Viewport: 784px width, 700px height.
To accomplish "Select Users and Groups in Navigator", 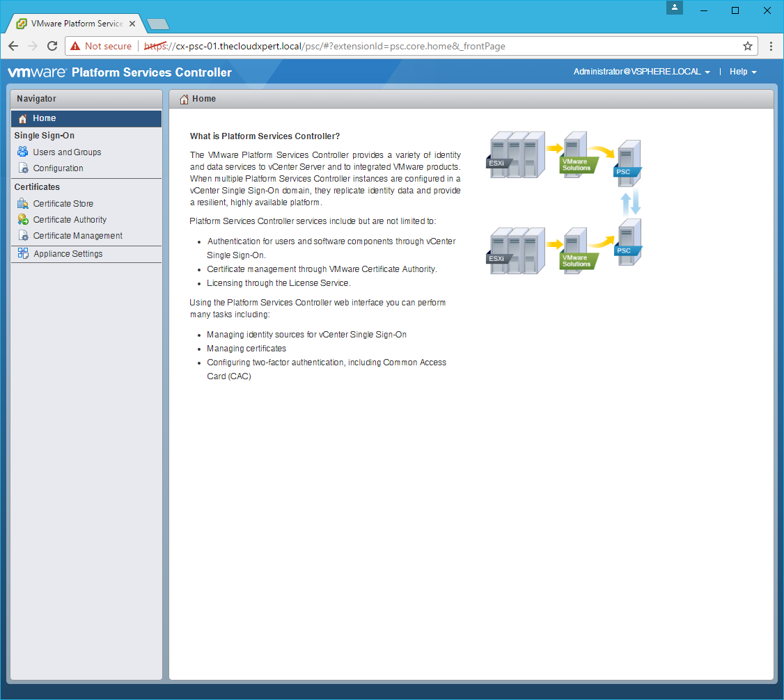I will coord(67,152).
